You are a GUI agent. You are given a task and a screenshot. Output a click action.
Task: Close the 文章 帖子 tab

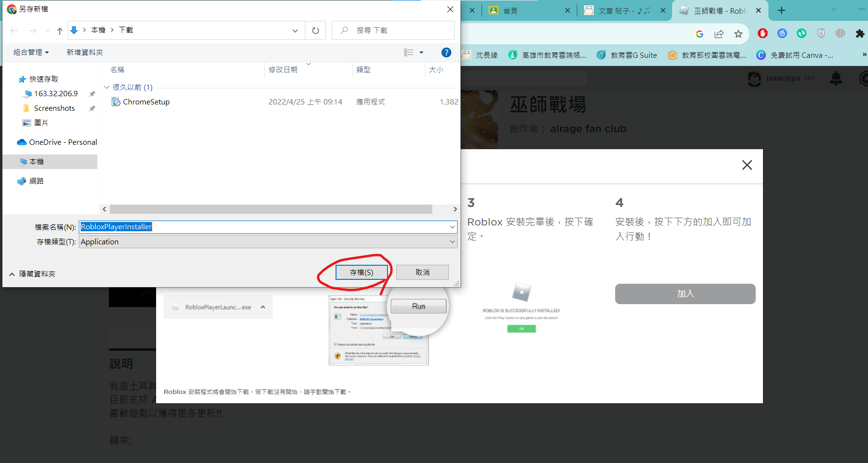pyautogui.click(x=663, y=11)
